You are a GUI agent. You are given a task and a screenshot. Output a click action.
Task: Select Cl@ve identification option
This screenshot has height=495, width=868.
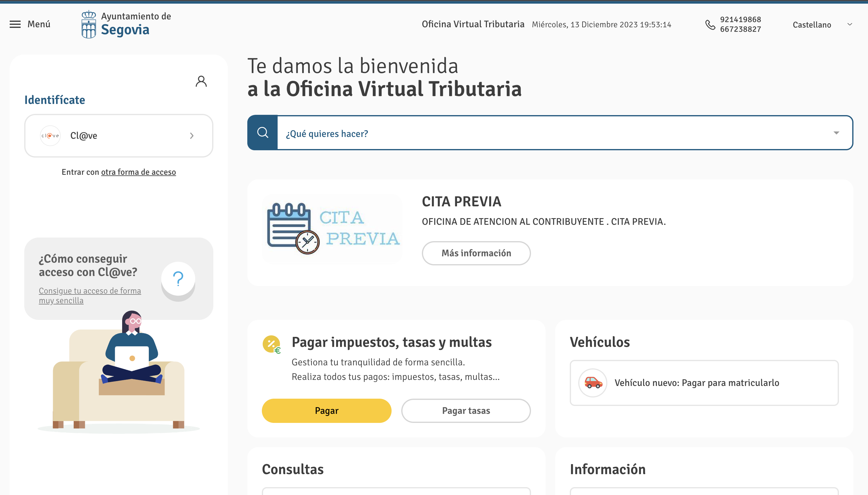(x=119, y=136)
